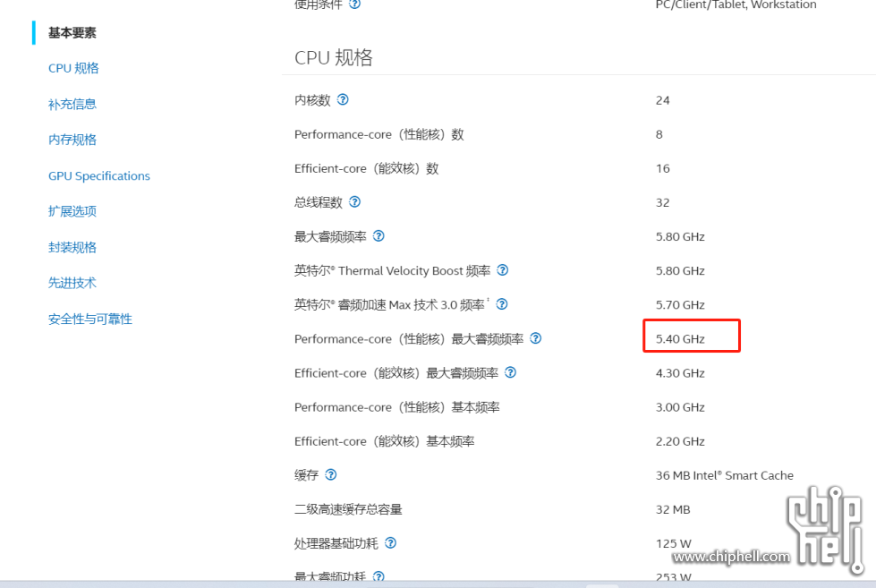Click the 5.70 GHz value
Screen dimensions: 876x588
click(680, 305)
